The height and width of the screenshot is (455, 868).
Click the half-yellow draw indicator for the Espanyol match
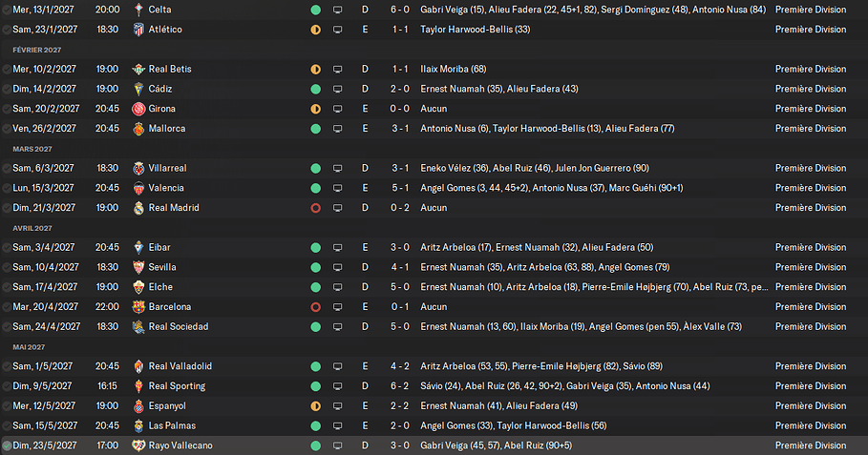coord(315,405)
